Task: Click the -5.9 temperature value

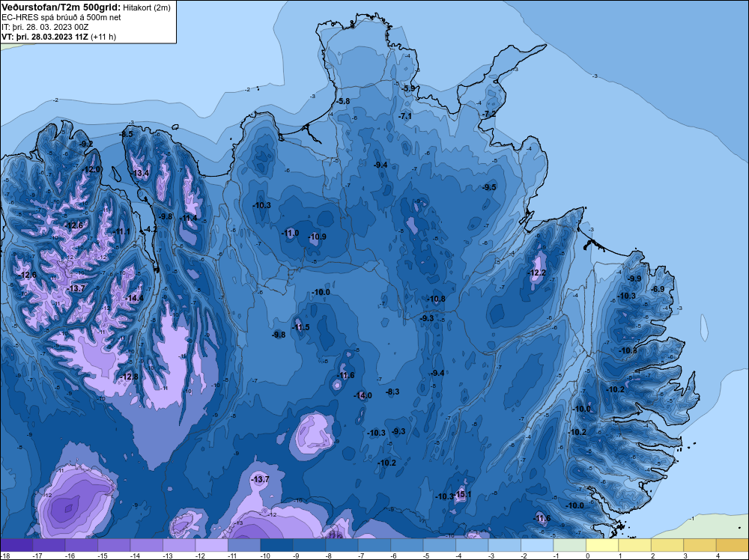Action: point(408,89)
